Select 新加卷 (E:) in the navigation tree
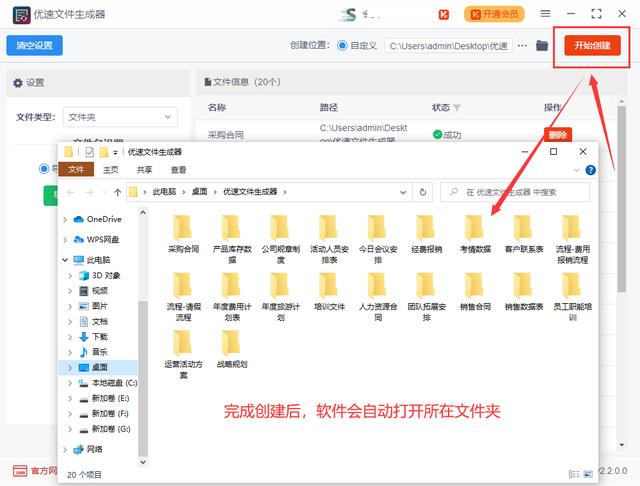 point(110,398)
